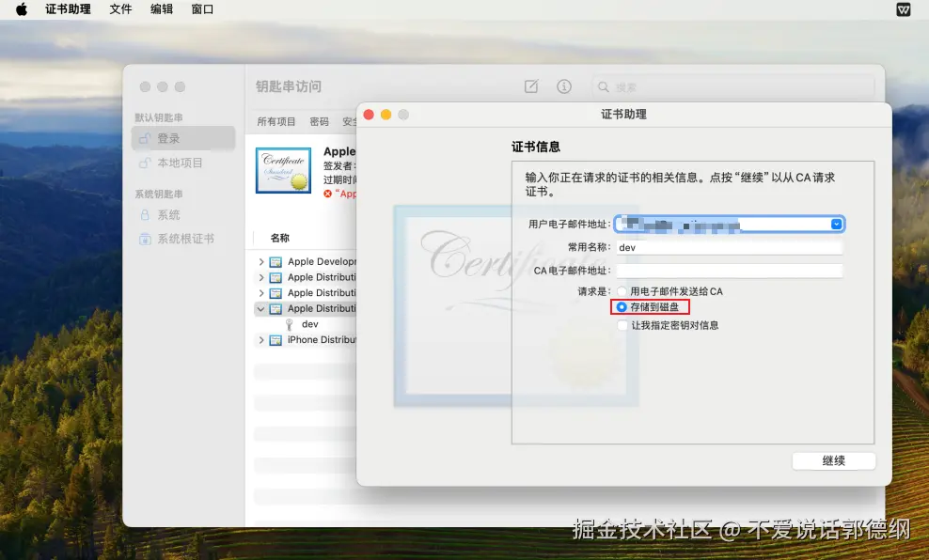
Task: Click the certificate thumbnail in Keychain Access
Action: pyautogui.click(x=283, y=170)
